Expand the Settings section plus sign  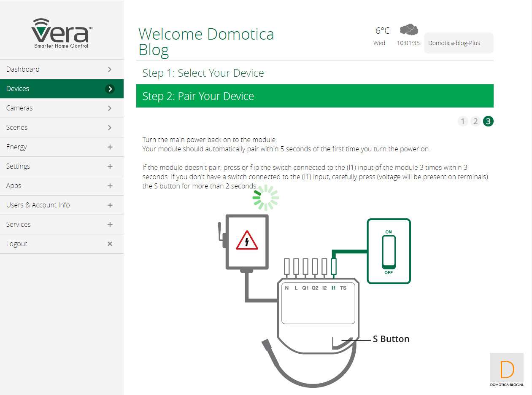110,166
